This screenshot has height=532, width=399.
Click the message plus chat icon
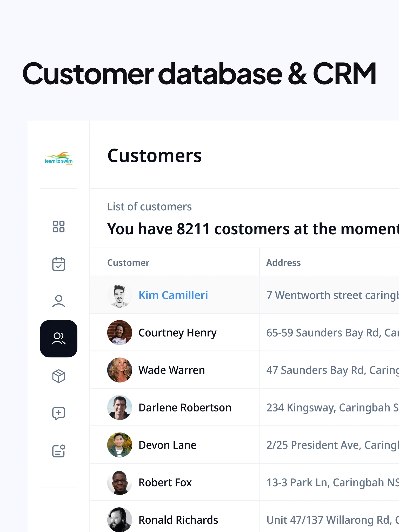[x=59, y=414]
